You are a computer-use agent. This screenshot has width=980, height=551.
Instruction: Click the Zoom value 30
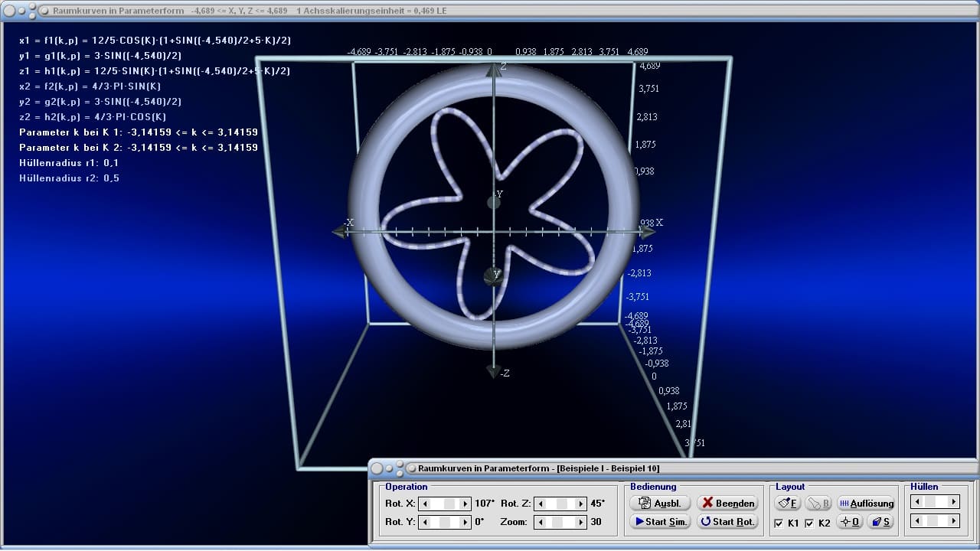point(596,522)
